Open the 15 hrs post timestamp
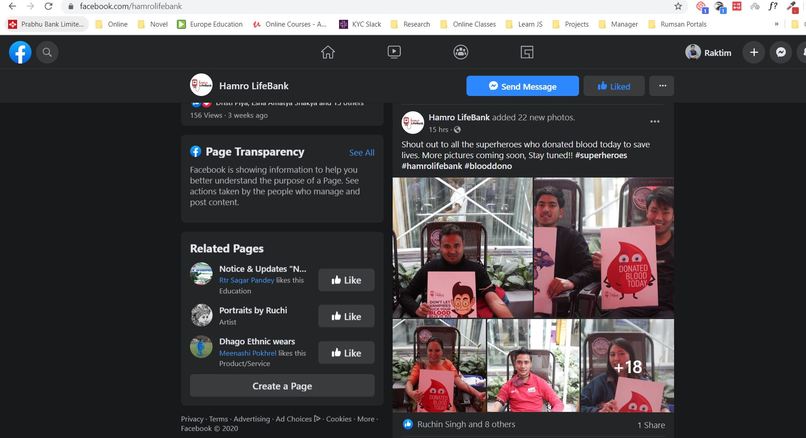This screenshot has width=806, height=438. point(438,130)
